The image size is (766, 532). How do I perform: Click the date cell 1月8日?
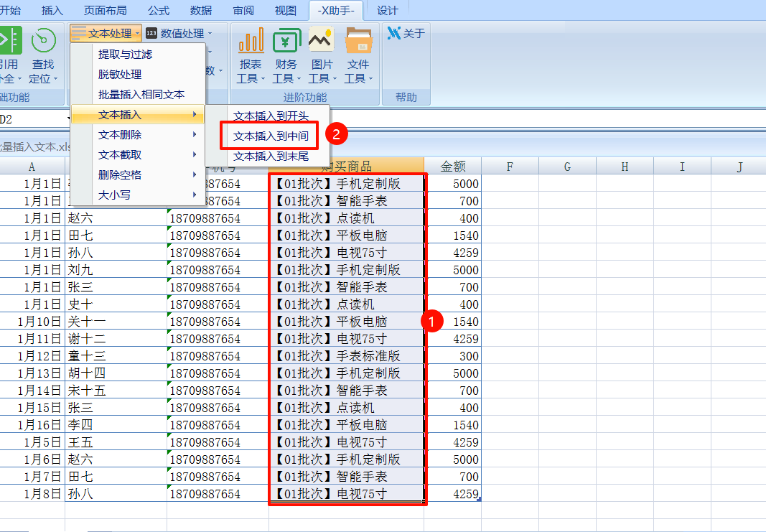[32, 494]
